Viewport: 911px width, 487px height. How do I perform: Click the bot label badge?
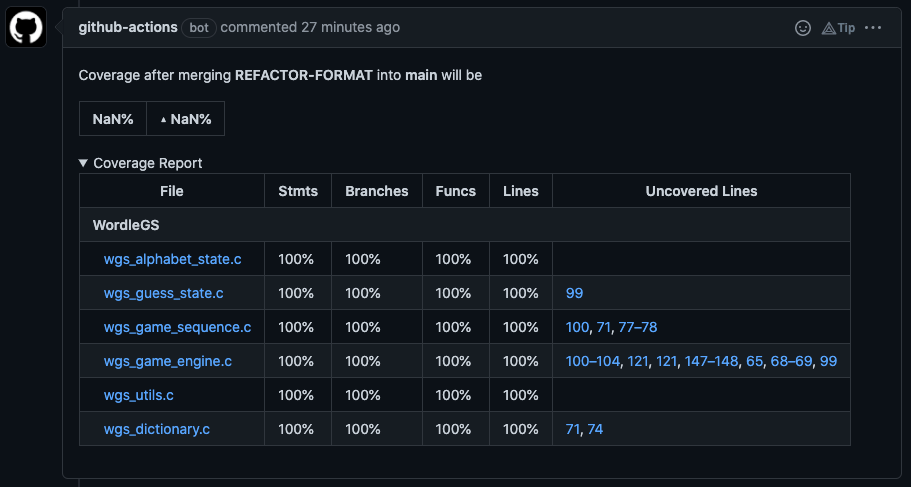click(x=199, y=27)
